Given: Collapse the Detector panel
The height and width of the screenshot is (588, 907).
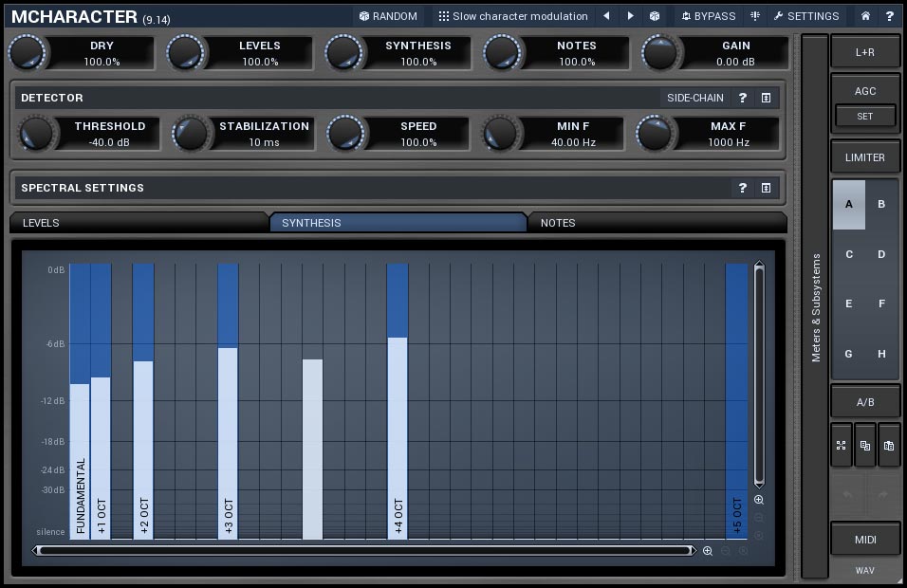Looking at the screenshot, I should point(766,98).
